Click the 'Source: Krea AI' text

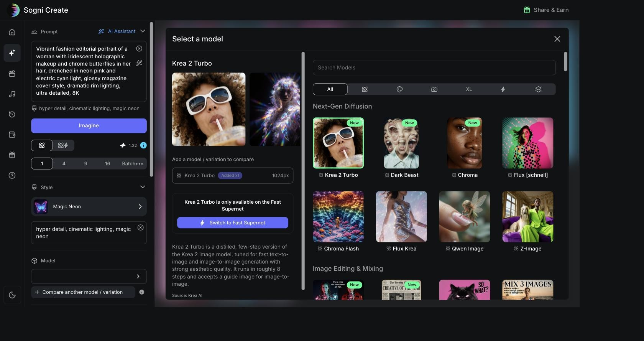pyautogui.click(x=187, y=295)
